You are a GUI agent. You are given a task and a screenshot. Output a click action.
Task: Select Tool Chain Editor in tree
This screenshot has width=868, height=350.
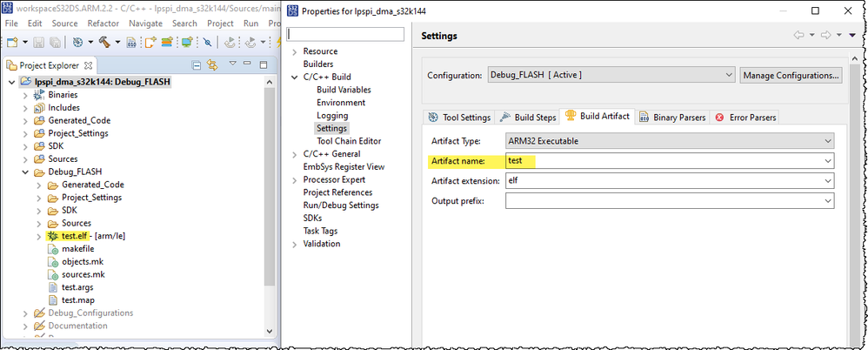pyautogui.click(x=349, y=141)
